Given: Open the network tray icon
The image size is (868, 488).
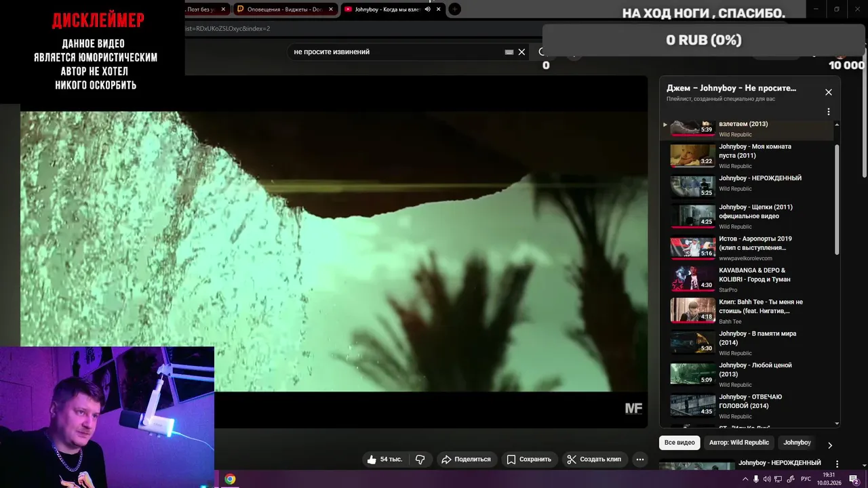Looking at the screenshot, I should coord(778,479).
